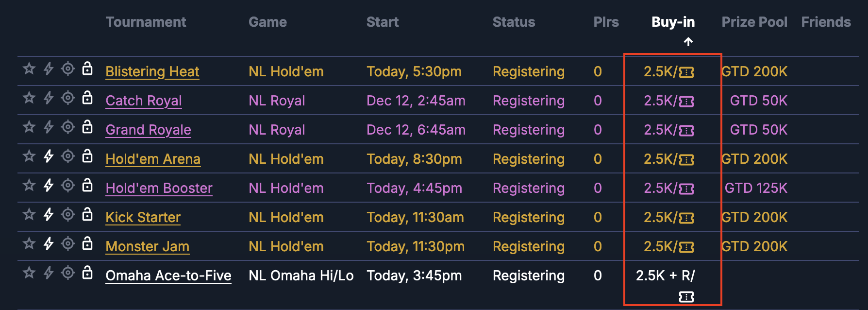Favorite the Blistering Heat tournament with star

click(29, 69)
